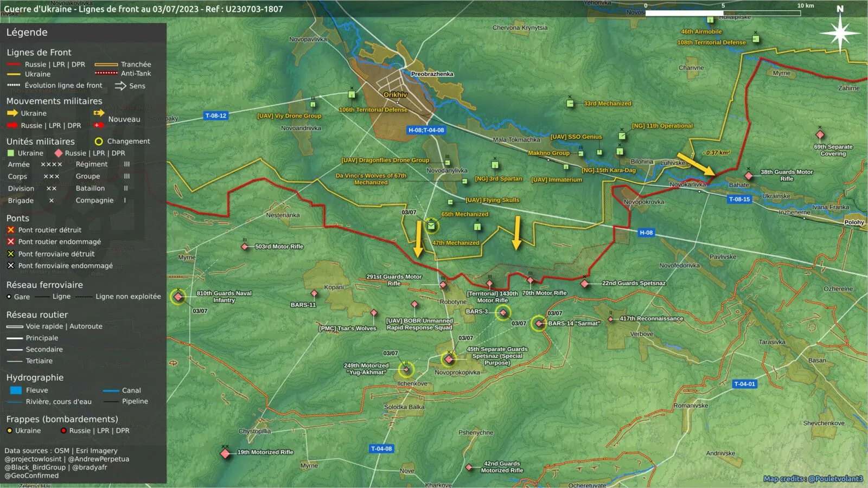Click the Viy Drone Group green square
Screen dimensions: 868x488
point(312,104)
